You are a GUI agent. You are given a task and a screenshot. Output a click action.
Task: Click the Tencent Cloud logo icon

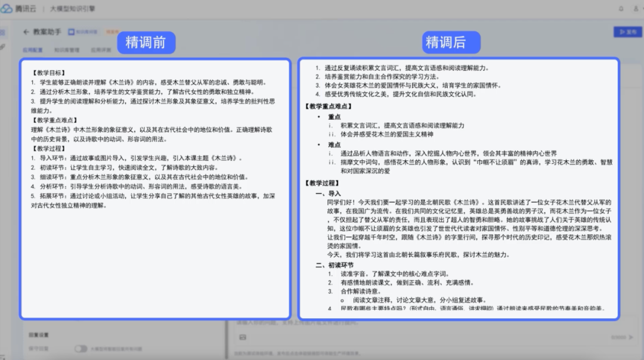pos(8,8)
